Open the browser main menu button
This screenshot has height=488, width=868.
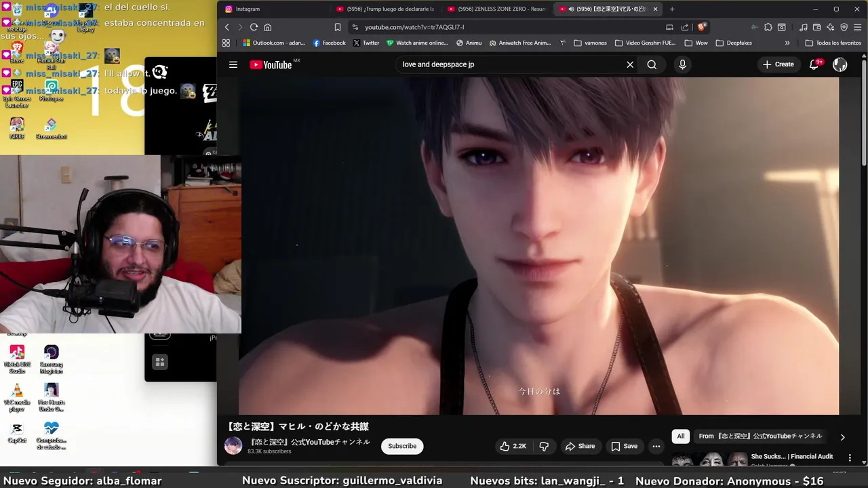pyautogui.click(x=858, y=27)
